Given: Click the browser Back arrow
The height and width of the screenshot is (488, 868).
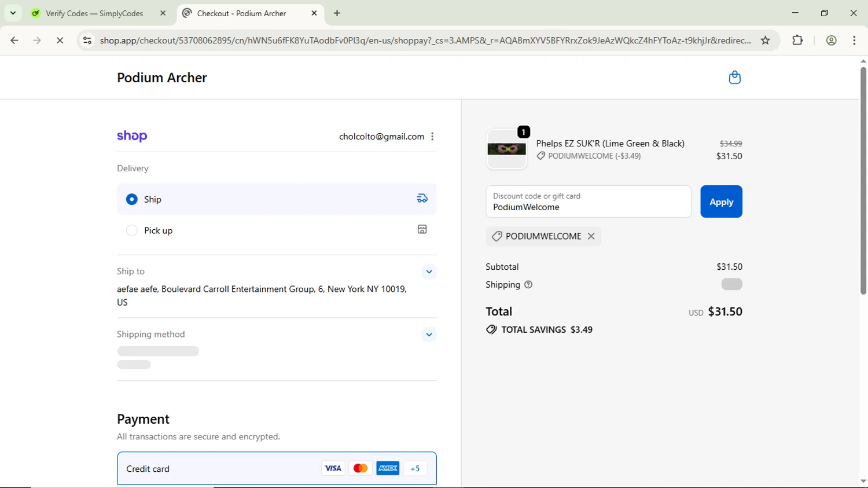Looking at the screenshot, I should (14, 41).
